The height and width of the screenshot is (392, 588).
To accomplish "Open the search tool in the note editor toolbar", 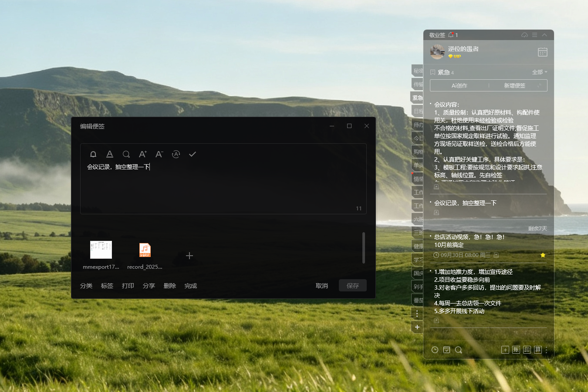I will pyautogui.click(x=126, y=154).
